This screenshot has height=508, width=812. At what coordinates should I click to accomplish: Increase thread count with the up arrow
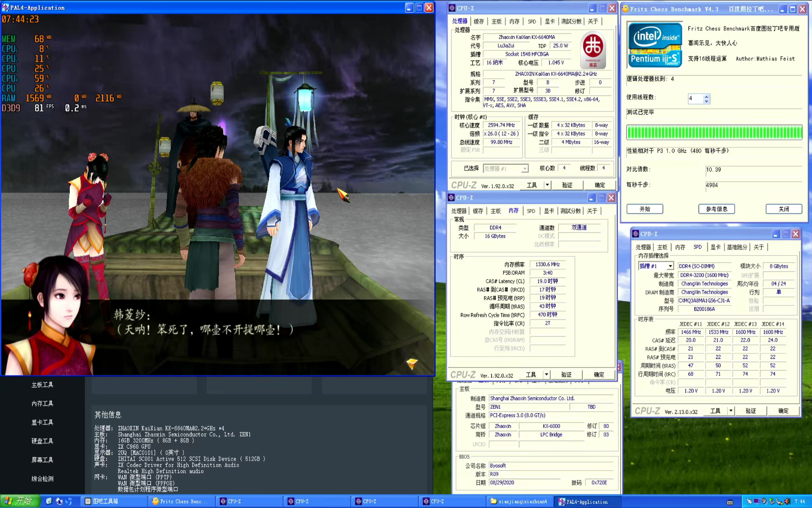(706, 96)
